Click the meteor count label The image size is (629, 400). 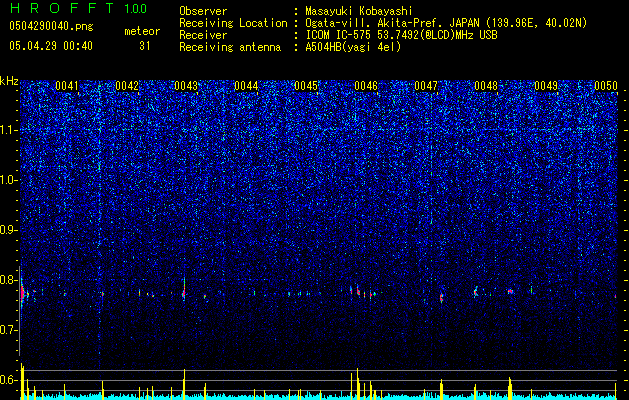142,31
